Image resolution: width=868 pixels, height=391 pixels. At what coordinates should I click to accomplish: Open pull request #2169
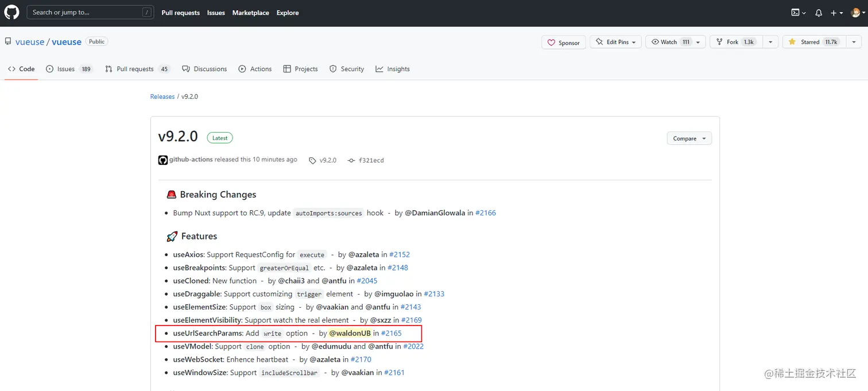(412, 320)
